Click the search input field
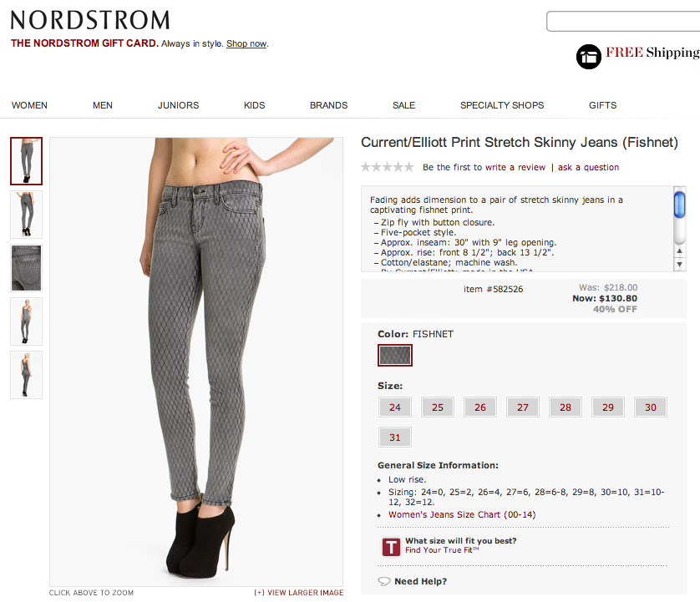 tap(623, 22)
